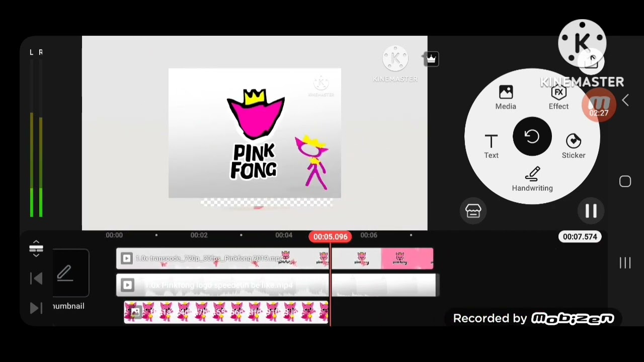Click the video icon on speedrun clip

click(x=127, y=286)
